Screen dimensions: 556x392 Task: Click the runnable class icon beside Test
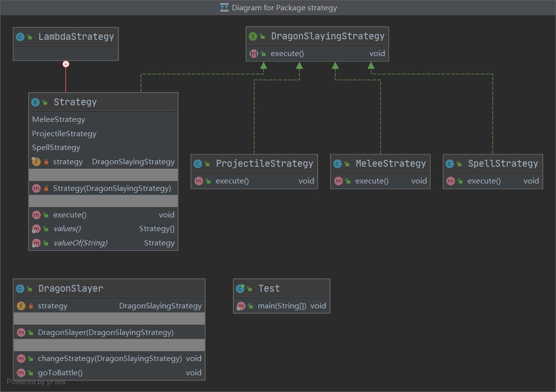coord(241,289)
